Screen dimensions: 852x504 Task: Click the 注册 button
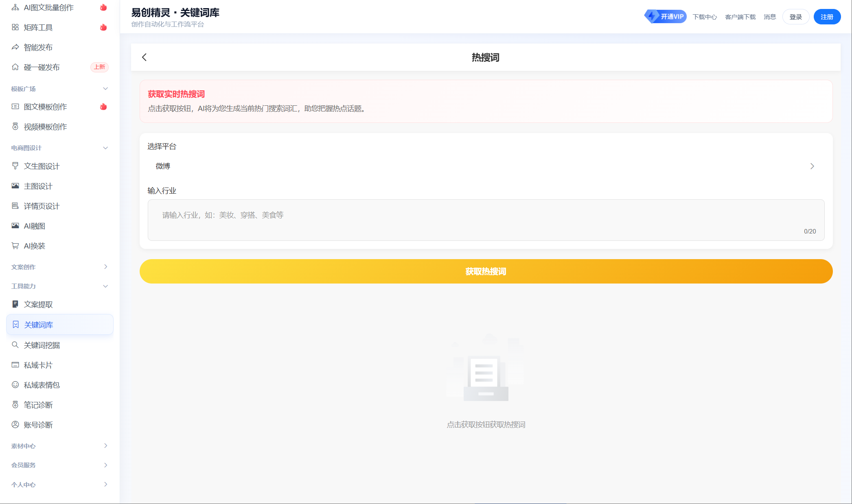pyautogui.click(x=827, y=17)
